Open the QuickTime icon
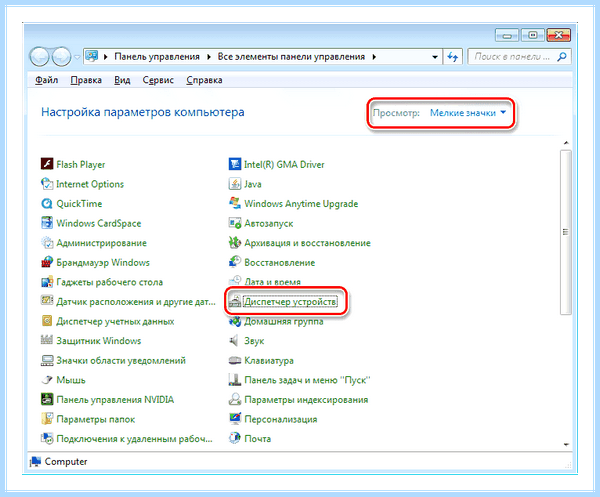The image size is (600, 497). click(x=47, y=203)
